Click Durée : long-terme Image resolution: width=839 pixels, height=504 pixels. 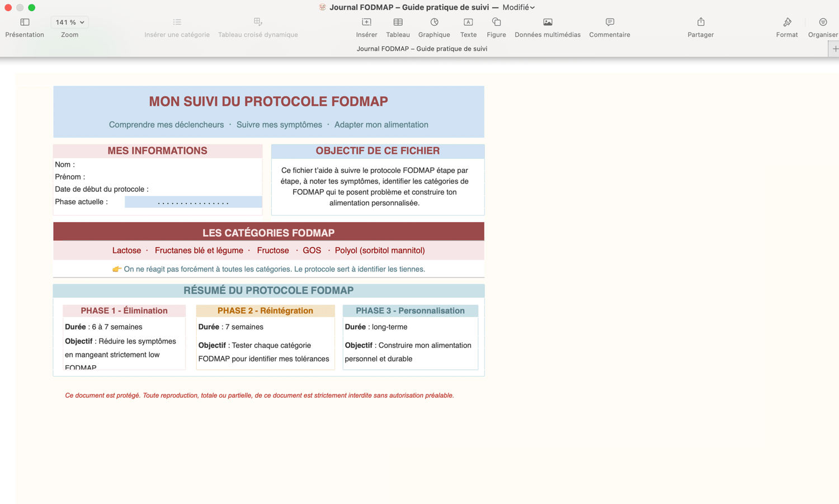pyautogui.click(x=376, y=327)
